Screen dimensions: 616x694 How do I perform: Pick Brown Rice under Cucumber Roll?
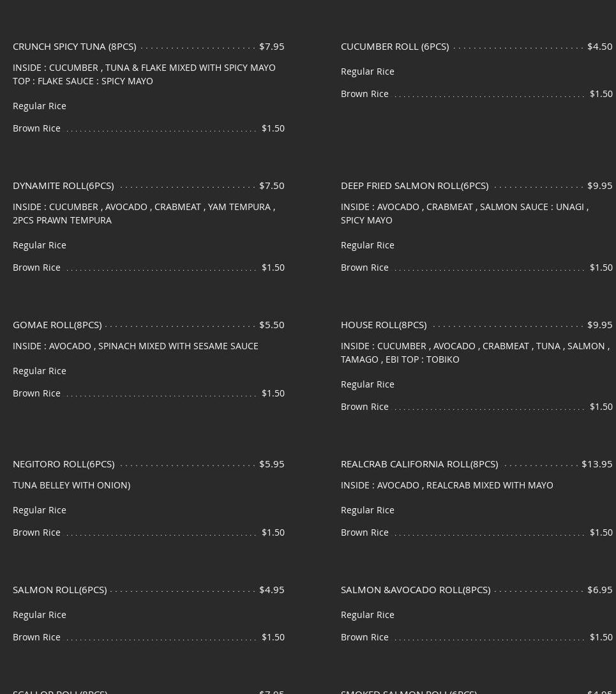tap(364, 93)
